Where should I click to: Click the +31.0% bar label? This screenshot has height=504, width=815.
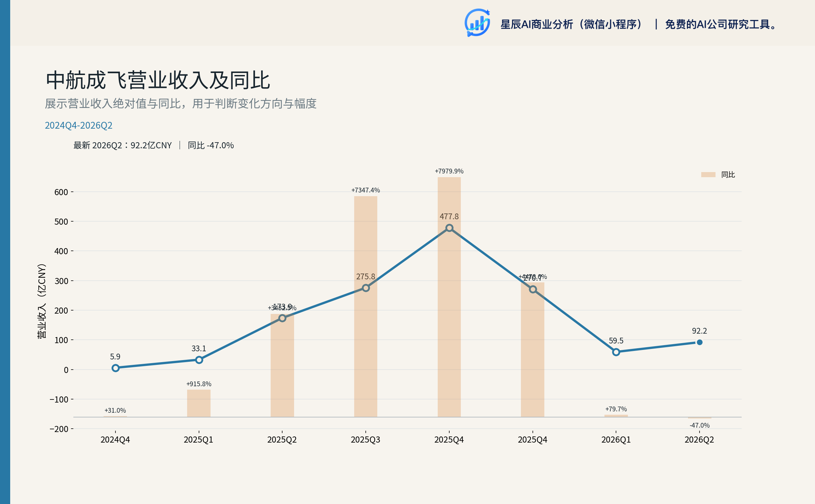click(x=115, y=410)
